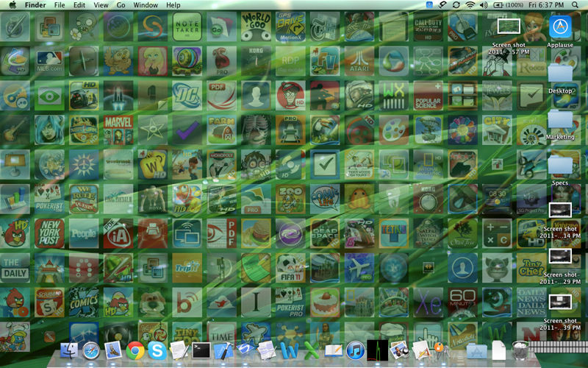Select the Screen shot 2011-...57 PM desktop file
The width and height of the screenshot is (588, 368).
509,36
